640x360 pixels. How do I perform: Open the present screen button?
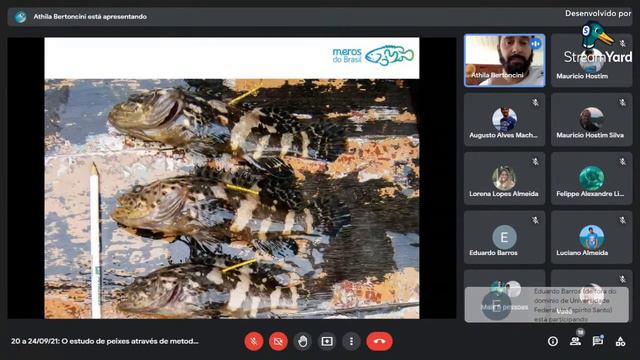point(327,341)
